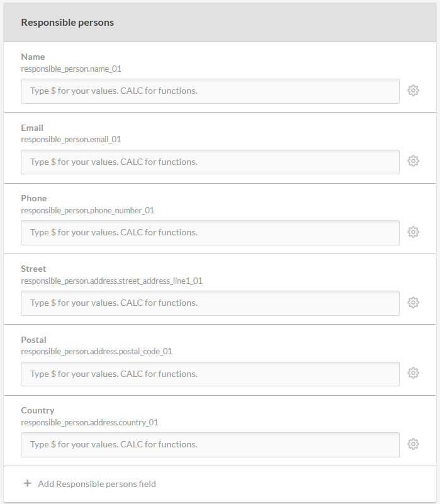Screen dimensions: 440x504
Task: Click the gear icon beside Phone input
Action: pos(413,232)
